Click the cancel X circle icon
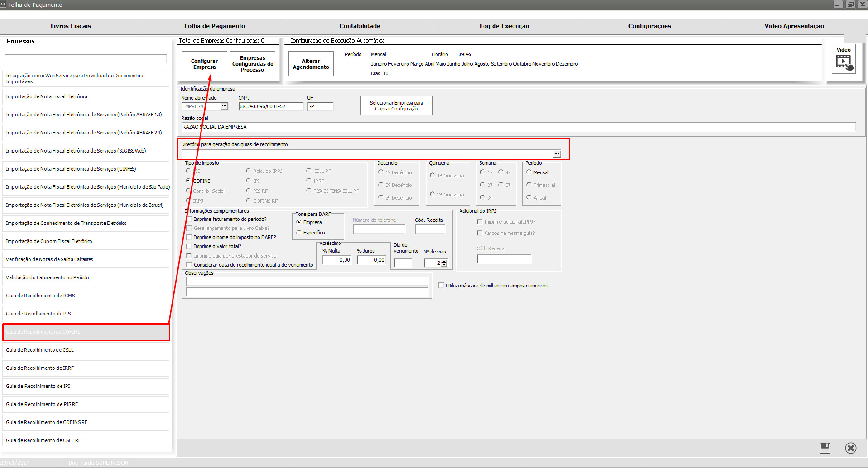This screenshot has height=468, width=868. (x=851, y=448)
